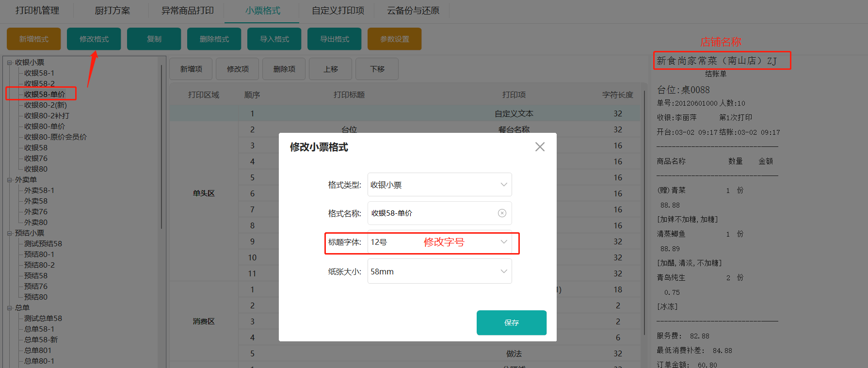The width and height of the screenshot is (868, 368).
Task: Select 外卖58-1 format
Action: coord(39,191)
